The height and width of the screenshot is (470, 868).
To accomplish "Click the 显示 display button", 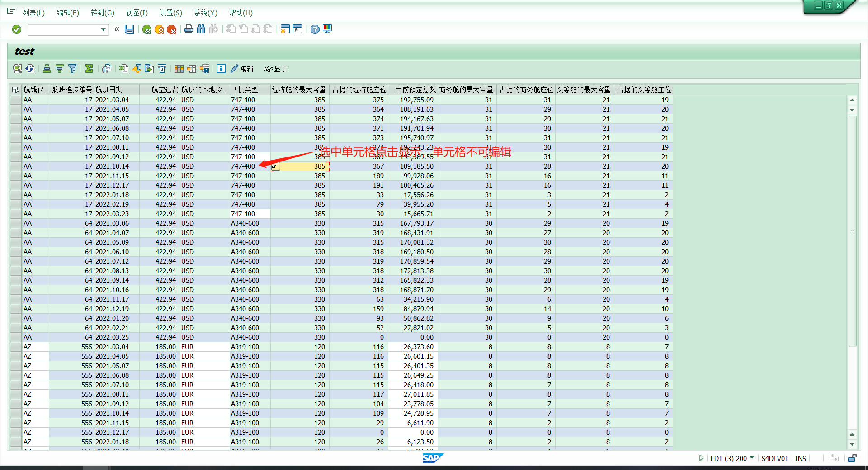I will (276, 69).
